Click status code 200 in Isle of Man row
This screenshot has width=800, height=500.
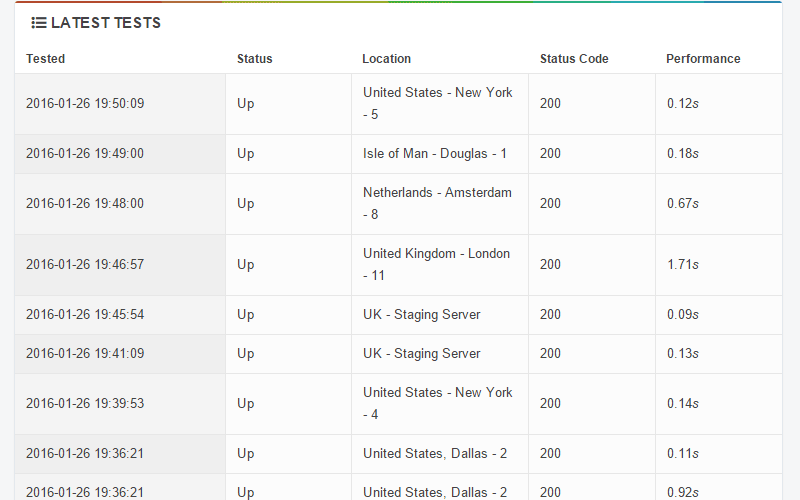tap(551, 154)
